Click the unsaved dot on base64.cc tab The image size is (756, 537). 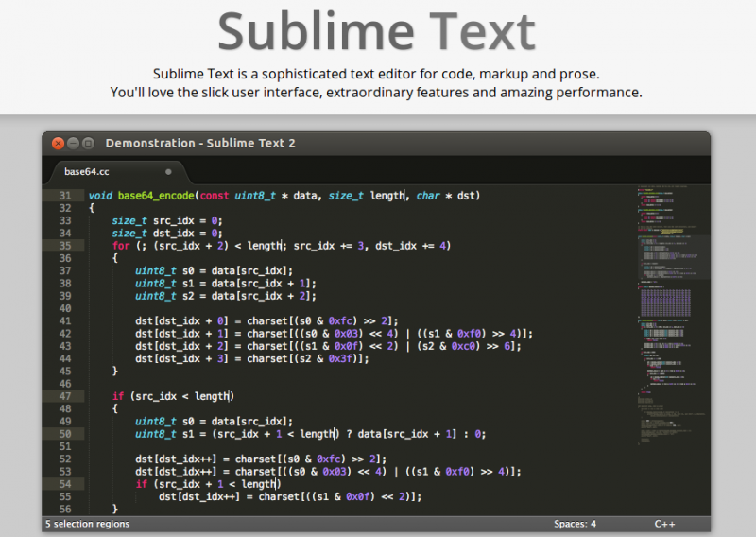pyautogui.click(x=168, y=172)
